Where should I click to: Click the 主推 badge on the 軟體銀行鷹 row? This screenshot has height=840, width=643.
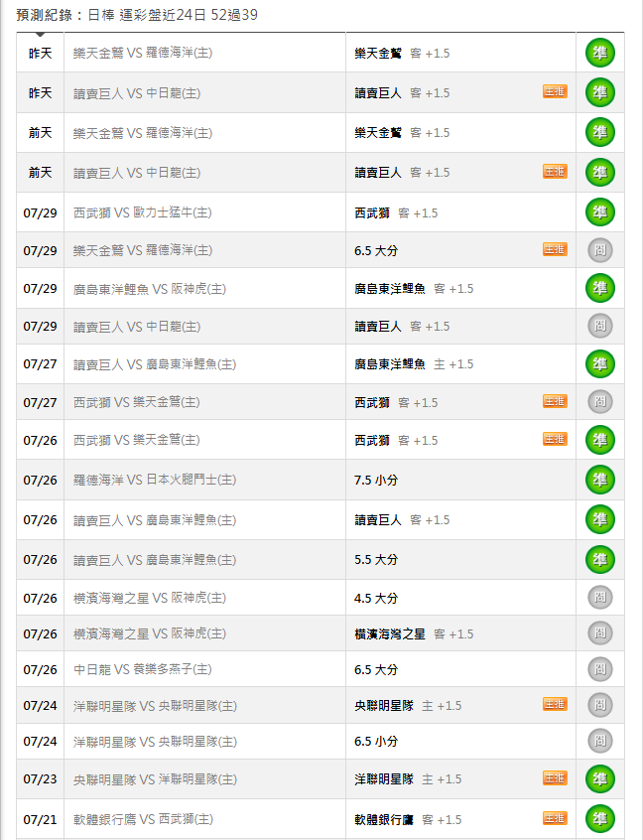(x=555, y=818)
